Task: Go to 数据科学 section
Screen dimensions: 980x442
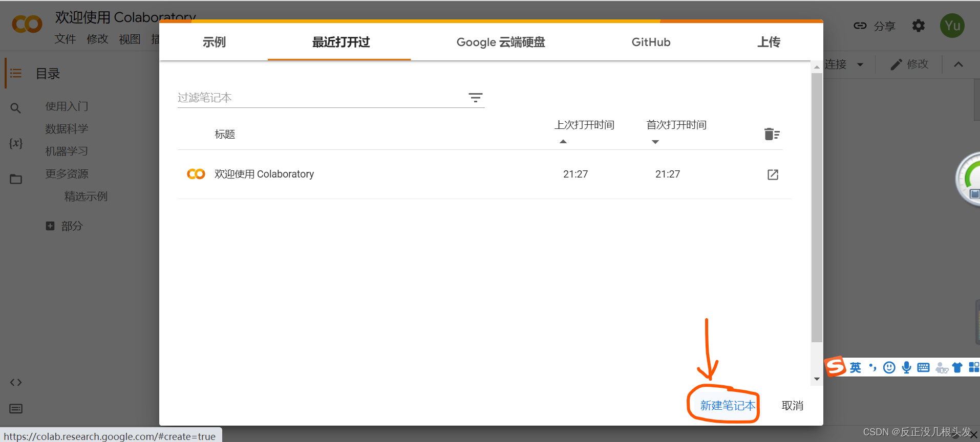Action: pos(67,129)
